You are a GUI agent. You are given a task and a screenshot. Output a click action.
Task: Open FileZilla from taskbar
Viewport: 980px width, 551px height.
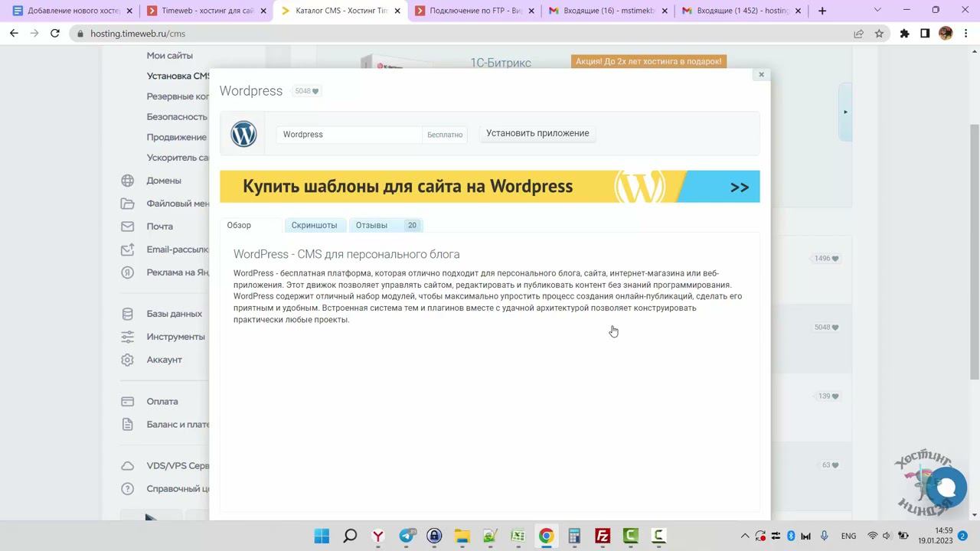603,536
